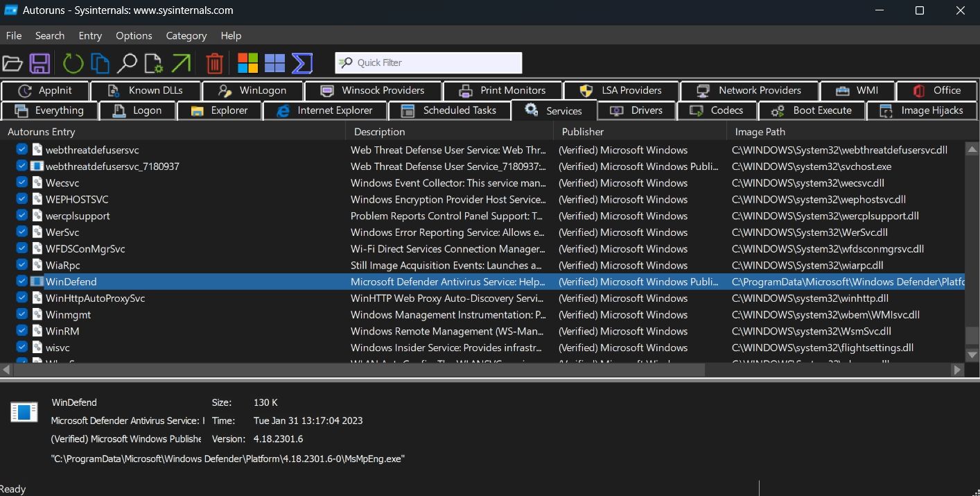Switch to the Network Providers tab
980x496 pixels.
pos(749,90)
